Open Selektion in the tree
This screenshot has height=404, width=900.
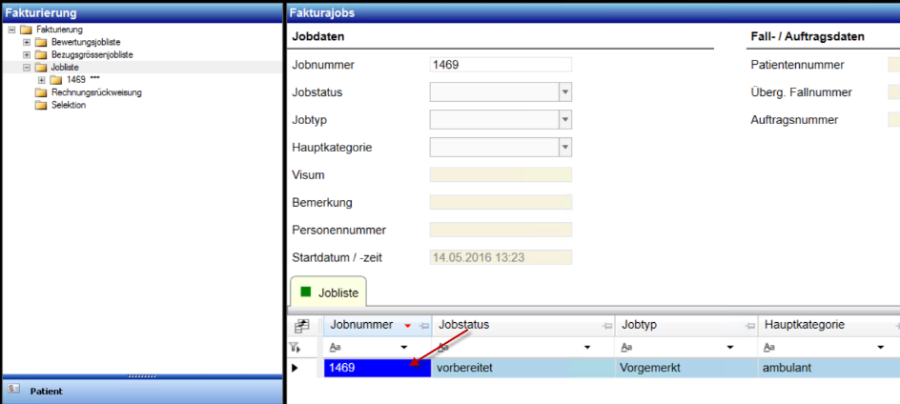[69, 105]
